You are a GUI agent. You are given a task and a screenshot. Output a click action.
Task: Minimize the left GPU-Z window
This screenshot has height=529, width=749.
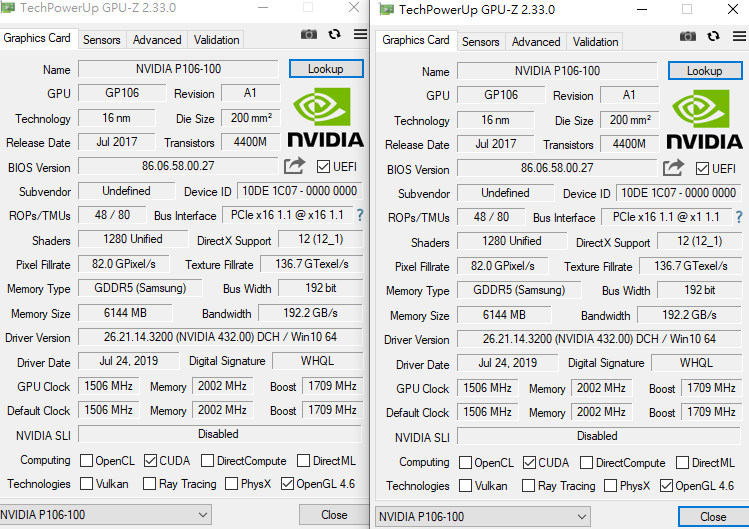click(263, 8)
